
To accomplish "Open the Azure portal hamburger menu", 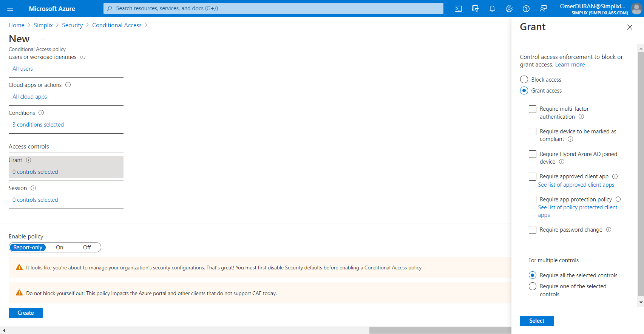I will pyautogui.click(x=10, y=9).
